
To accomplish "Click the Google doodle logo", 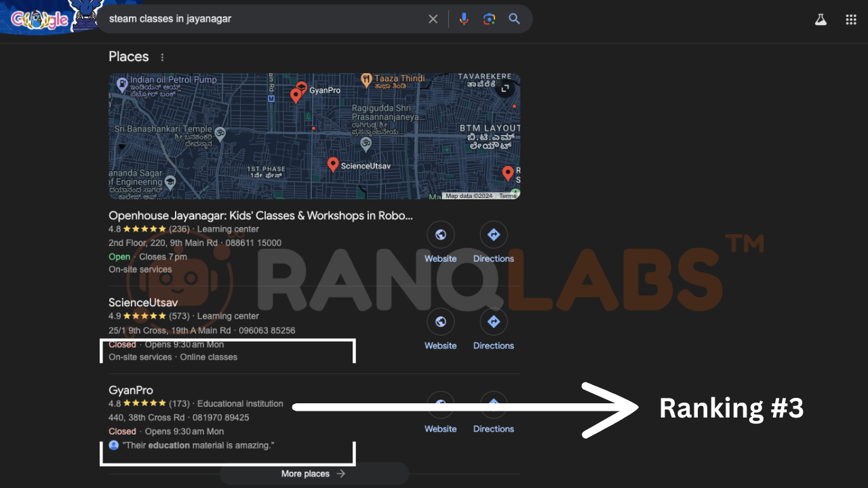I will 41,19.
